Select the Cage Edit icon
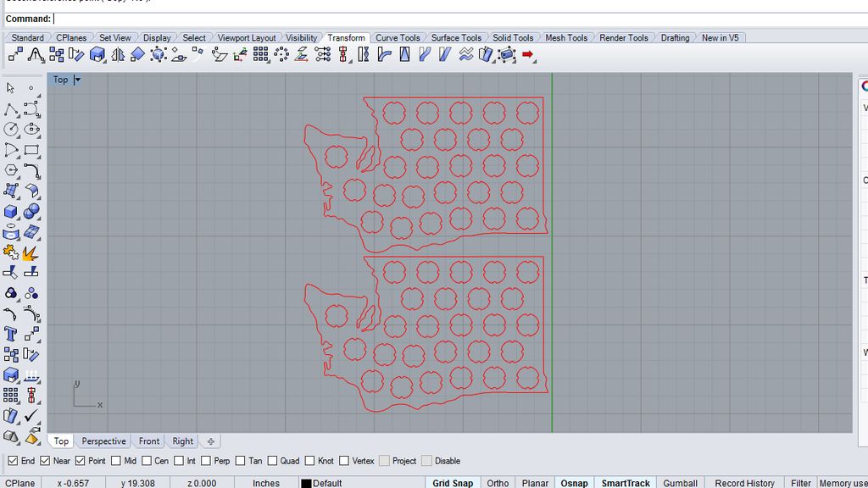This screenshot has width=868, height=488. pyautogui.click(x=507, y=54)
